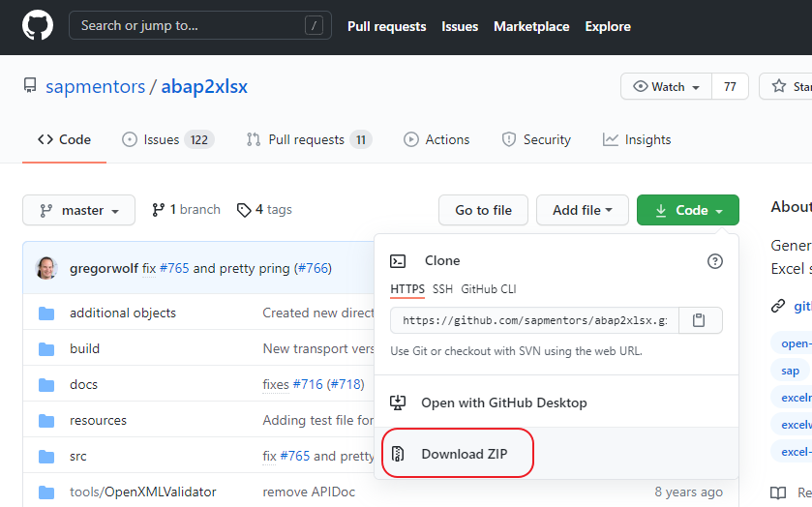Click the folder icon for build
Viewport: 812px width, 507px height.
click(46, 349)
